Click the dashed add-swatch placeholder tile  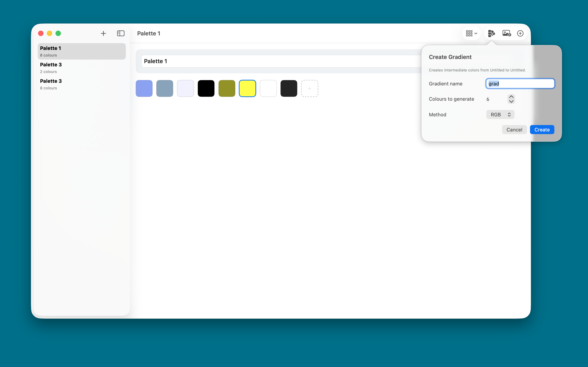pyautogui.click(x=309, y=88)
